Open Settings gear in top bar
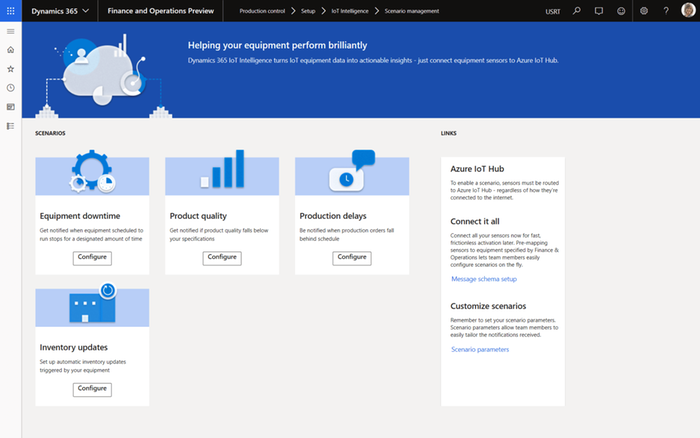This screenshot has height=438, width=700. point(644,10)
